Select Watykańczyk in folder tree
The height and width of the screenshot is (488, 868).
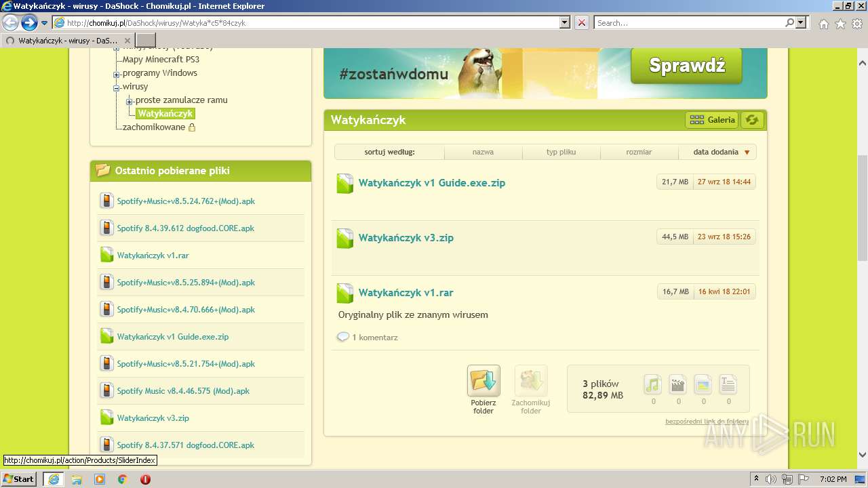pos(165,114)
